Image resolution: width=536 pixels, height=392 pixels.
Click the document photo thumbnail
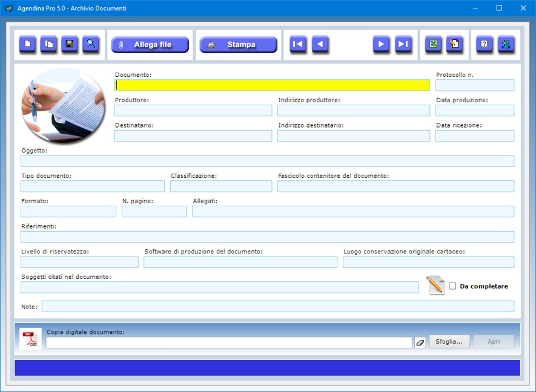(63, 105)
